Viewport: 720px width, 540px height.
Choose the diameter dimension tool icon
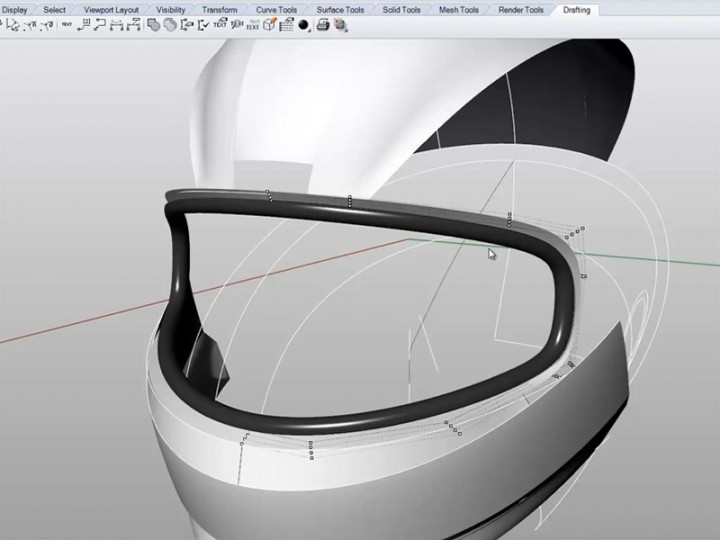(46, 25)
